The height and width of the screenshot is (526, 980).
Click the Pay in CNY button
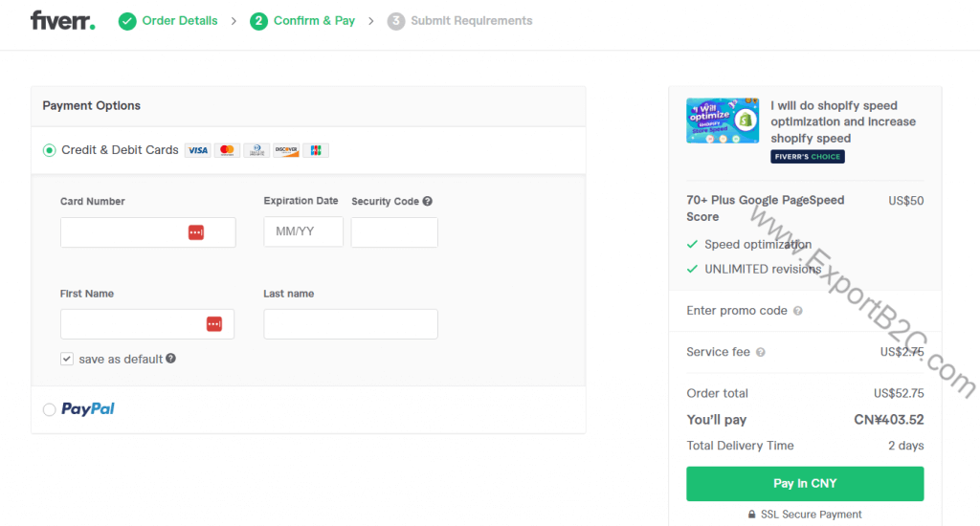[805, 484]
